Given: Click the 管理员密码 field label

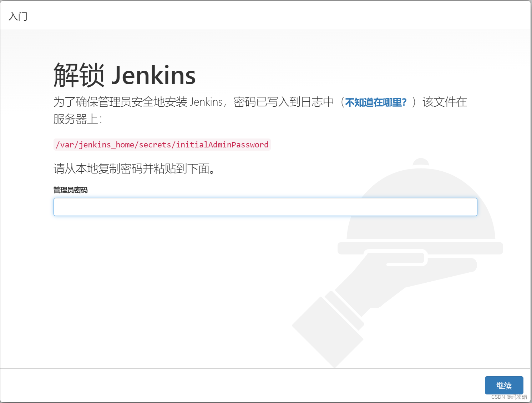Looking at the screenshot, I should click(70, 190).
